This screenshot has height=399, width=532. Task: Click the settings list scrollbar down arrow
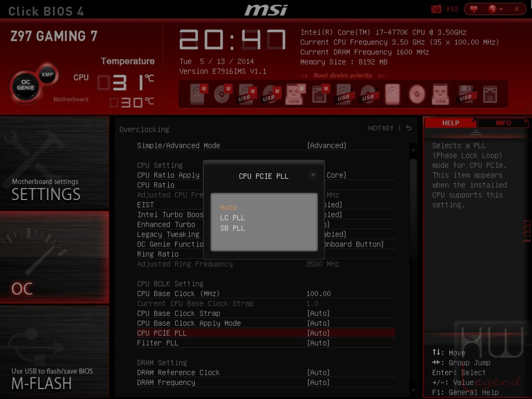tap(413, 391)
